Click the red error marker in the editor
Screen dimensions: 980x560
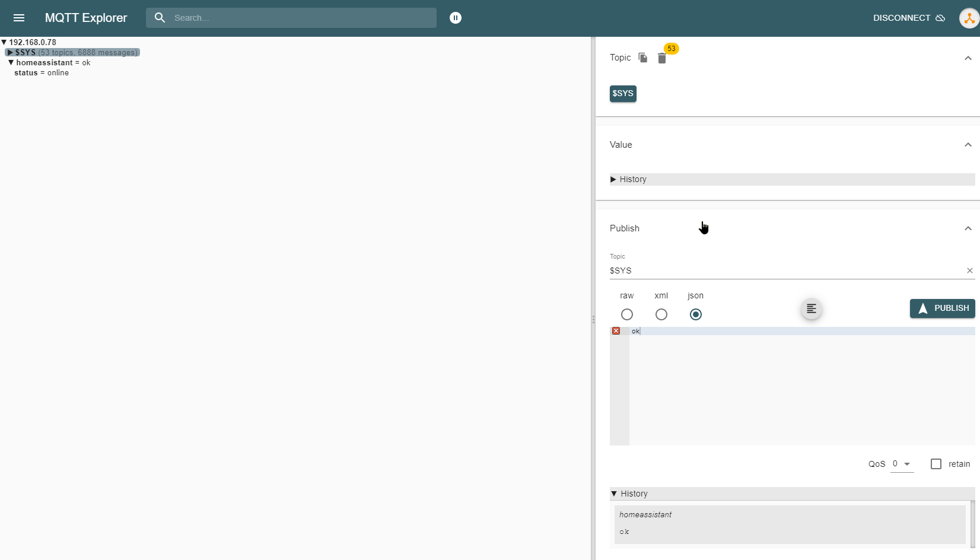pyautogui.click(x=616, y=331)
